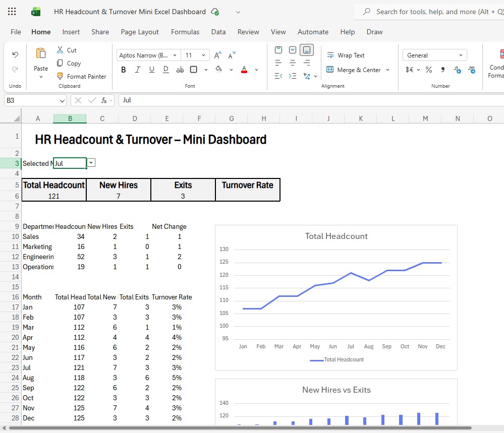
Task: Apply Strikethrough formatting
Action: coord(180,70)
